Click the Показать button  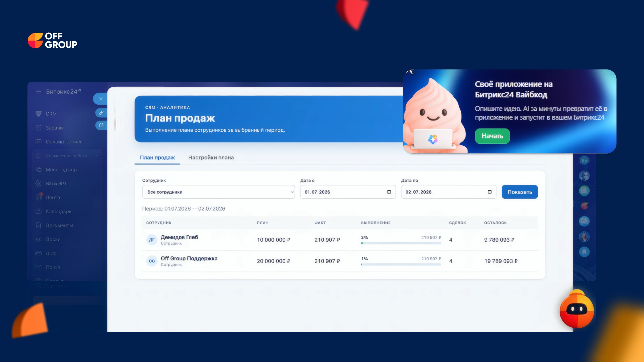pos(520,192)
